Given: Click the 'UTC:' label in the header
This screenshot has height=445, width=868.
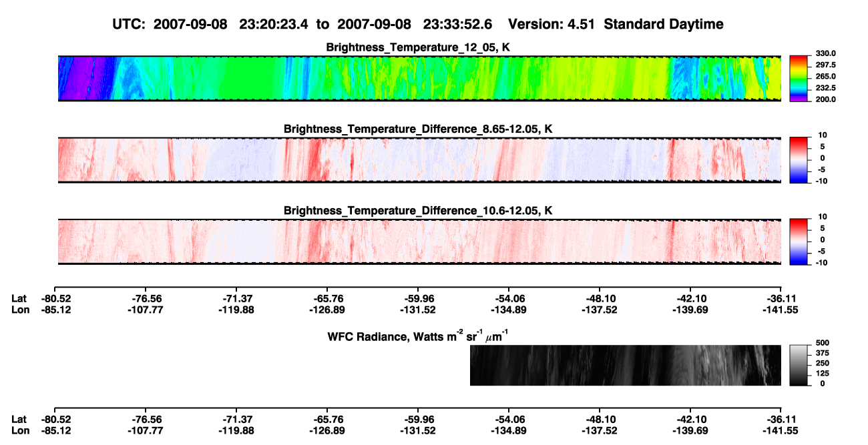Looking at the screenshot, I should point(130,25).
